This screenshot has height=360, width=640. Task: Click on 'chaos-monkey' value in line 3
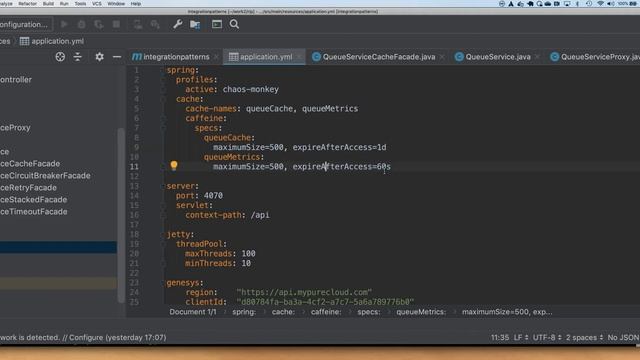click(251, 89)
